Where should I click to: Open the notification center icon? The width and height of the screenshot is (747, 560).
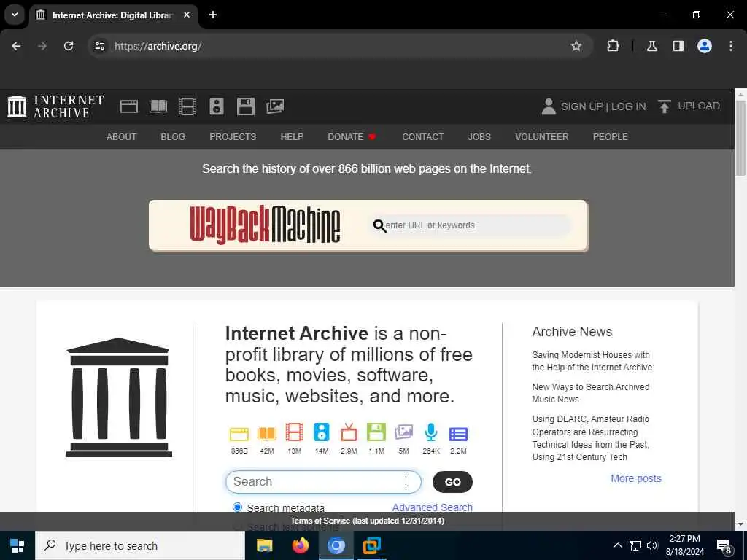coord(724,545)
